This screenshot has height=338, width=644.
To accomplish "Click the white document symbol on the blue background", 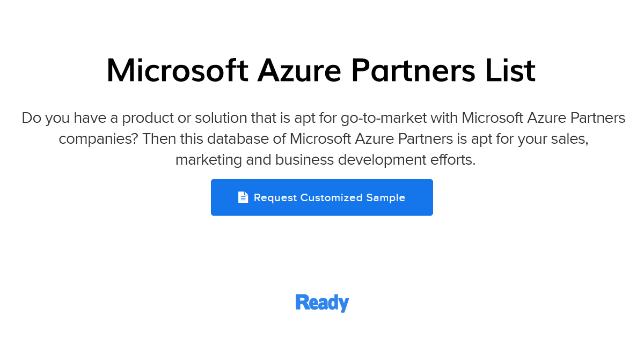I will coord(243,197).
